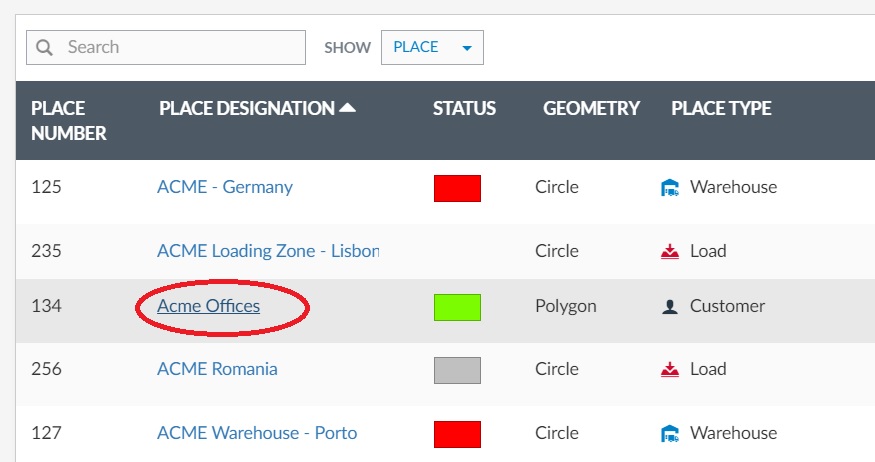Click the gray status swatch for ACME Romania
This screenshot has width=875, height=462.
click(x=457, y=370)
